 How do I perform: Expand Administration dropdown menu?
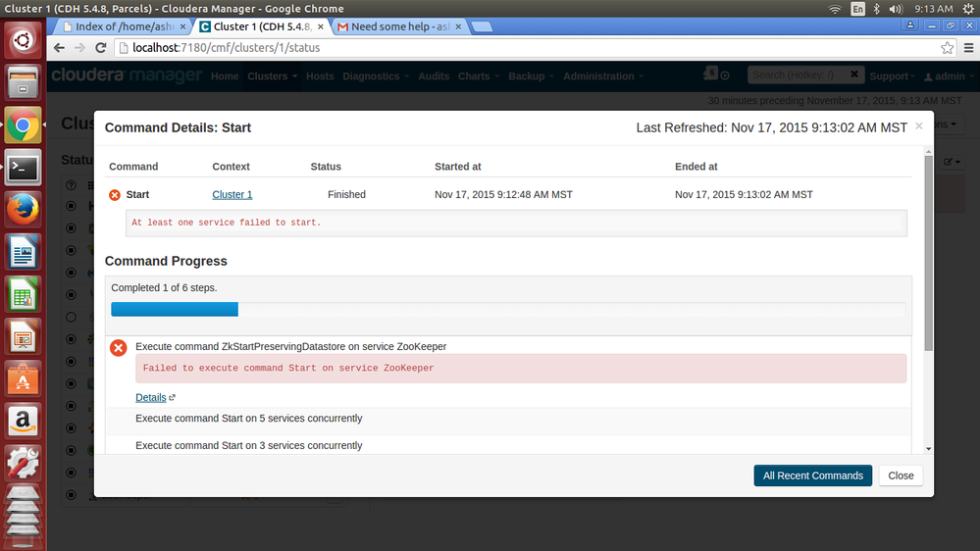(x=603, y=76)
